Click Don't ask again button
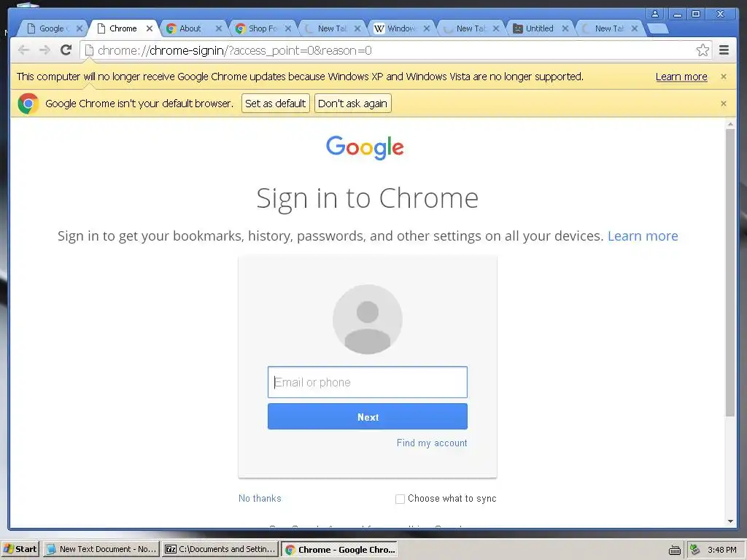Image resolution: width=747 pixels, height=560 pixels. [352, 104]
